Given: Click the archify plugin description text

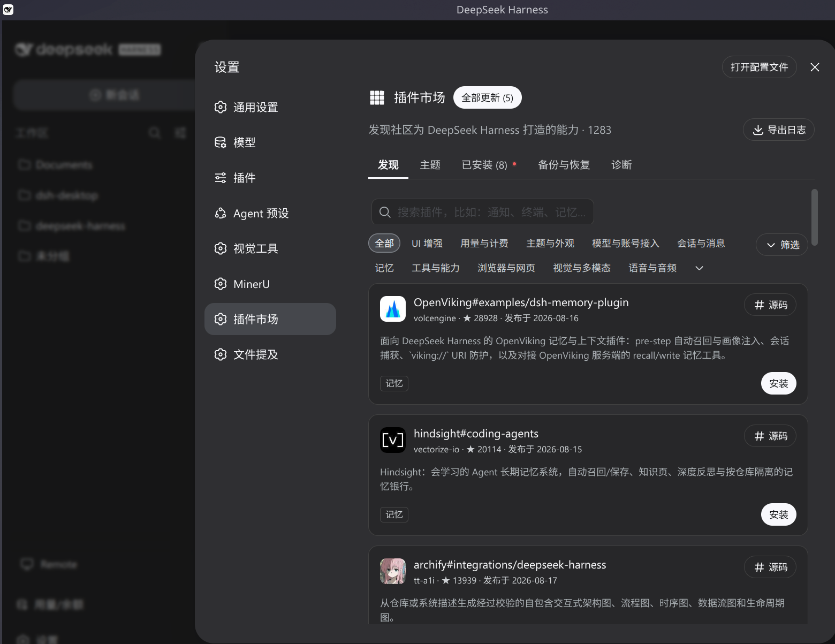Looking at the screenshot, I should 582,610.
